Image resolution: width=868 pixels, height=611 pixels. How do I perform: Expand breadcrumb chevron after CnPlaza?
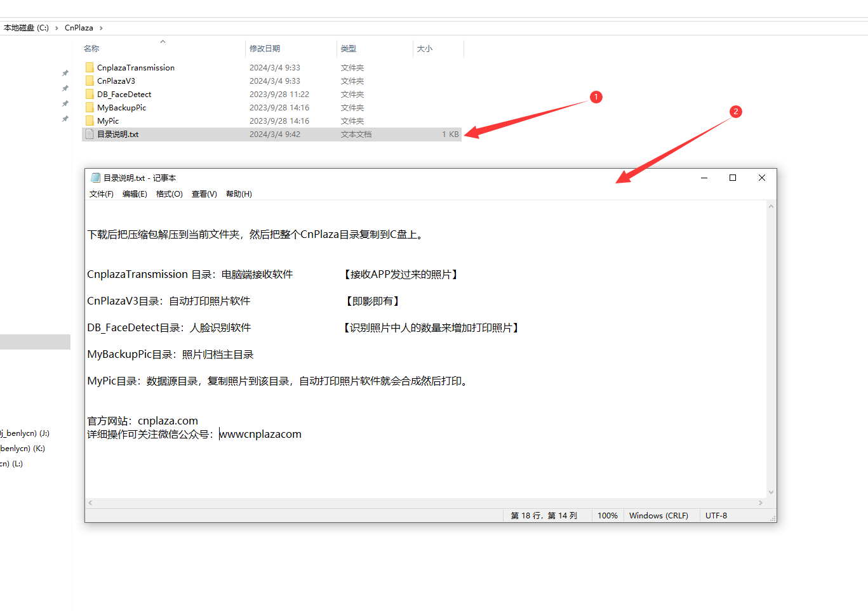[101, 28]
